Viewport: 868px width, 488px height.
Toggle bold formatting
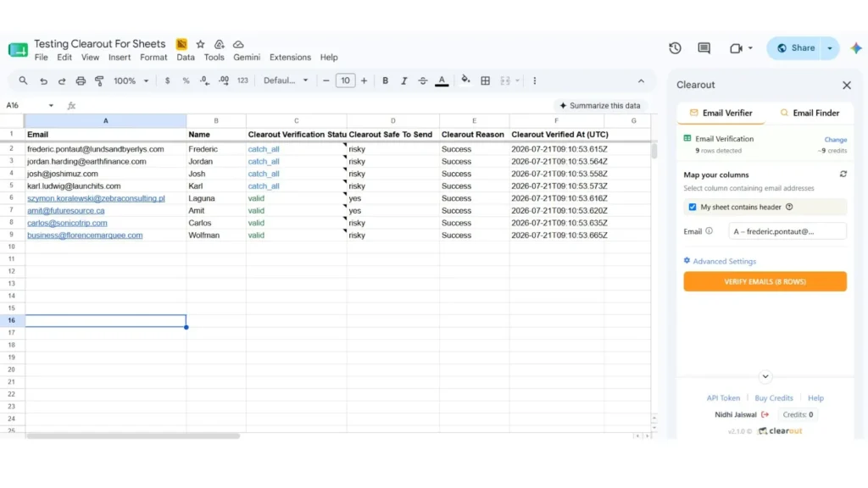pyautogui.click(x=386, y=80)
